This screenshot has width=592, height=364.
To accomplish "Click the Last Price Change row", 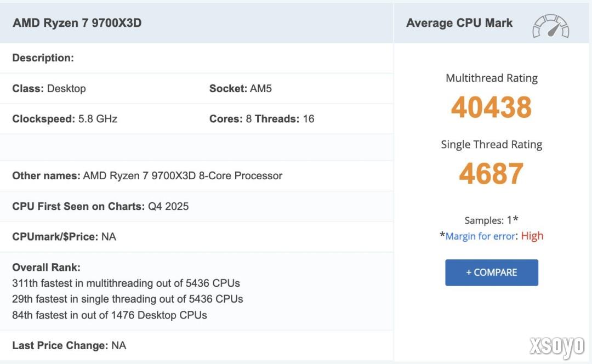I will (69, 345).
